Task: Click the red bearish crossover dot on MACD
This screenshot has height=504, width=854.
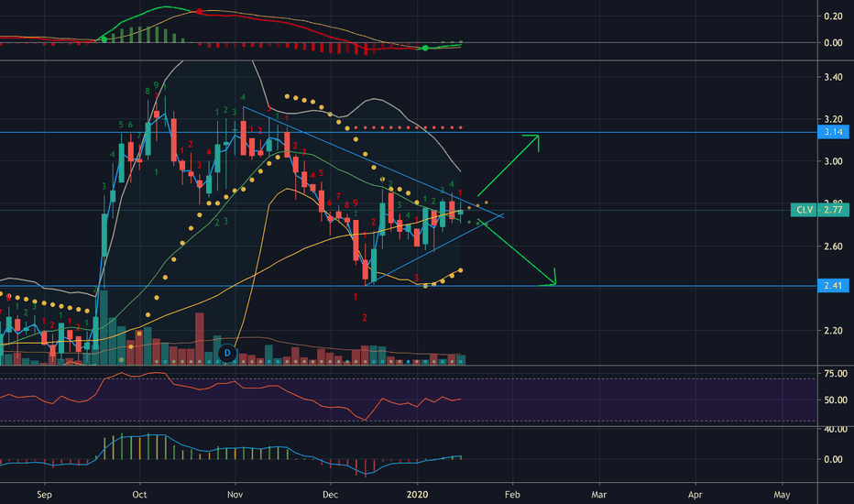Action: 200,11
